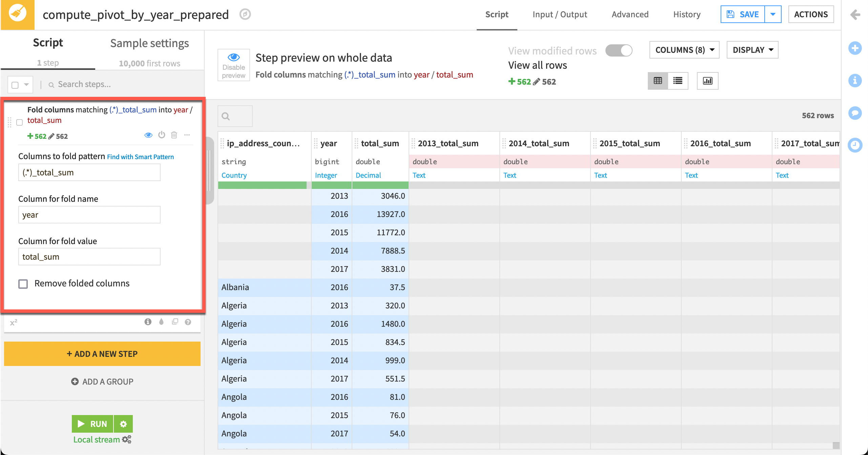Open the DISPLAY dropdown
This screenshot has height=455, width=868.
coord(752,50)
